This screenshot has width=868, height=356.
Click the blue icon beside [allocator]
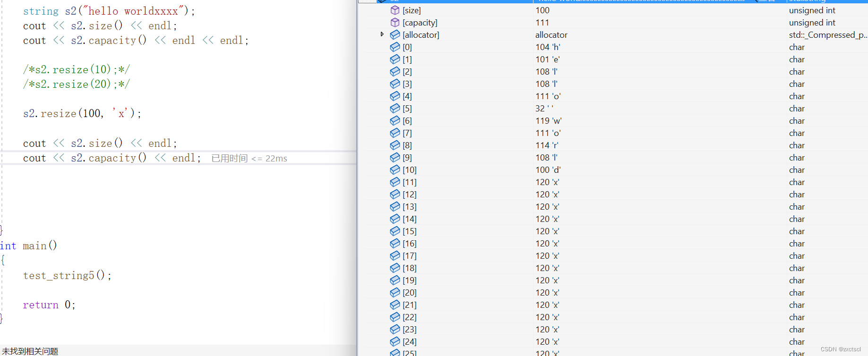(x=395, y=35)
